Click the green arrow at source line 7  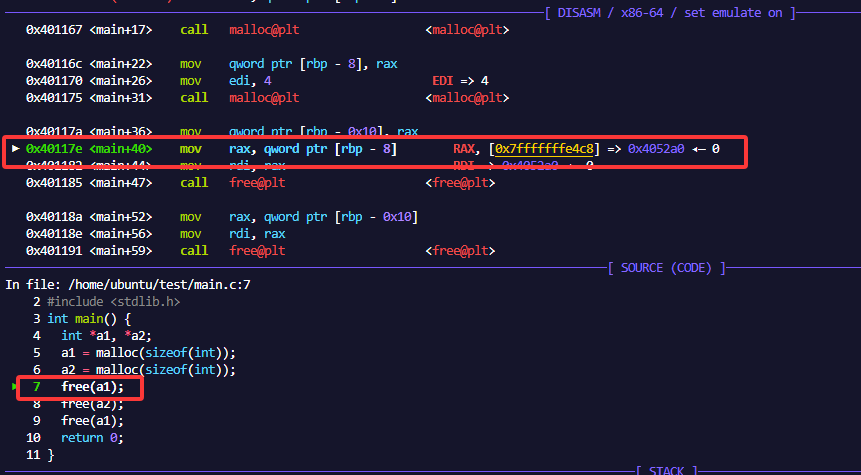coord(15,386)
